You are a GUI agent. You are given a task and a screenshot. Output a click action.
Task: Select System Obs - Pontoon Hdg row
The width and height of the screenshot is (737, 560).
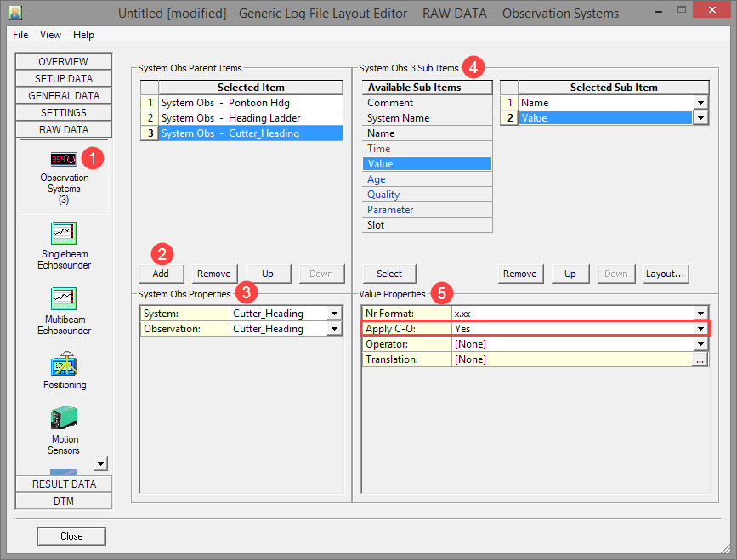tap(251, 103)
